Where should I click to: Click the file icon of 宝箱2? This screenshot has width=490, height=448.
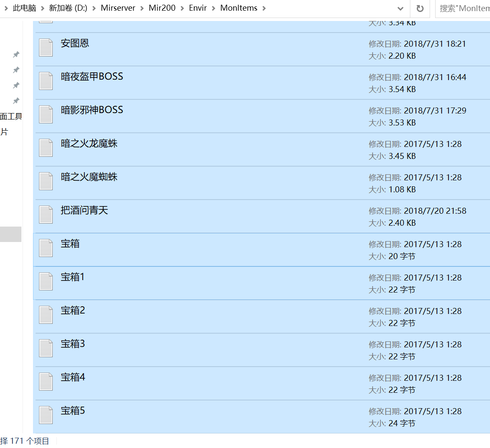pos(46,315)
